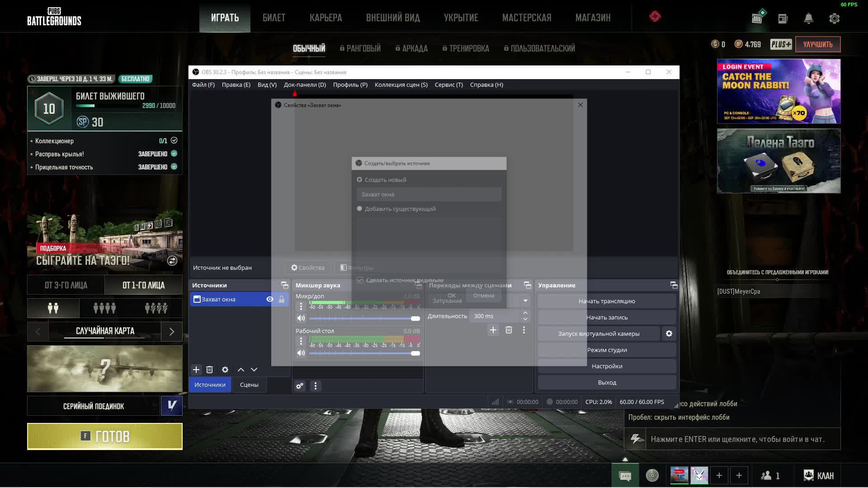Click Начать трансляцию button
Viewport: 868px width, 488px height.
[607, 301]
